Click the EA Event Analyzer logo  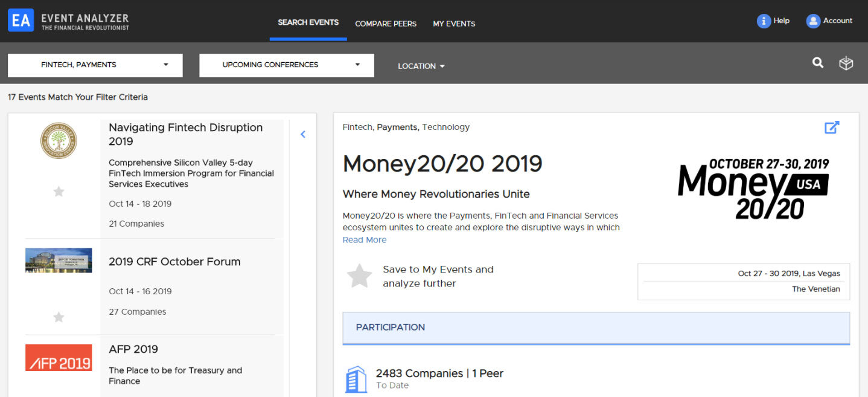click(68, 21)
